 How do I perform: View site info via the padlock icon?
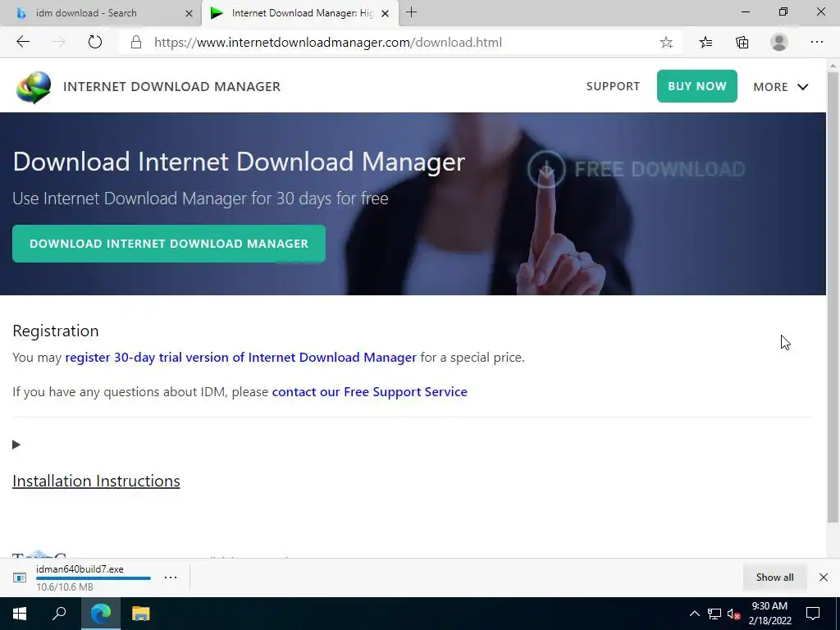(x=136, y=43)
